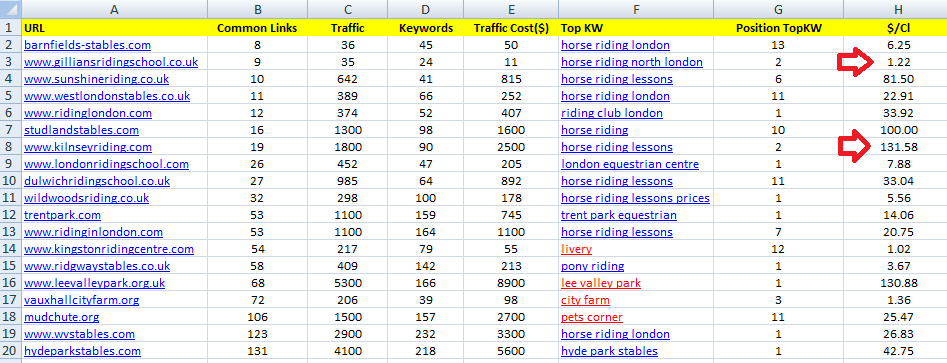
Task: Click the 'Traffic' header cell
Action: [x=347, y=28]
